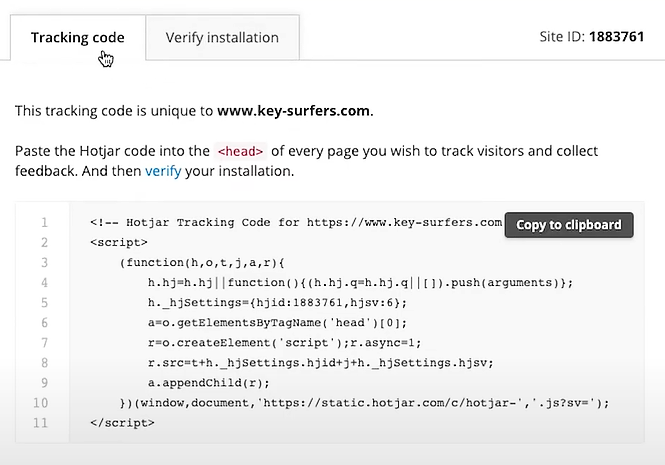The image size is (665, 465).
Task: Click the closing </script> tag line
Action: (x=122, y=423)
